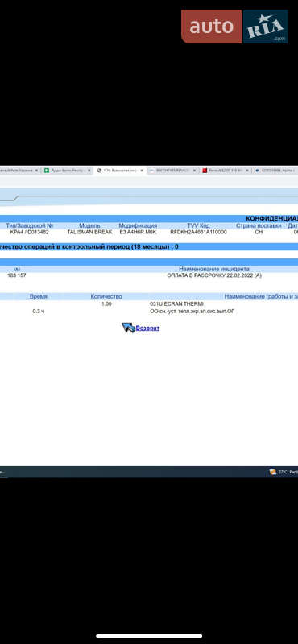Viewport: 298px width, 644px height.
Task: Close the first browser tab
Action: click(x=36, y=171)
